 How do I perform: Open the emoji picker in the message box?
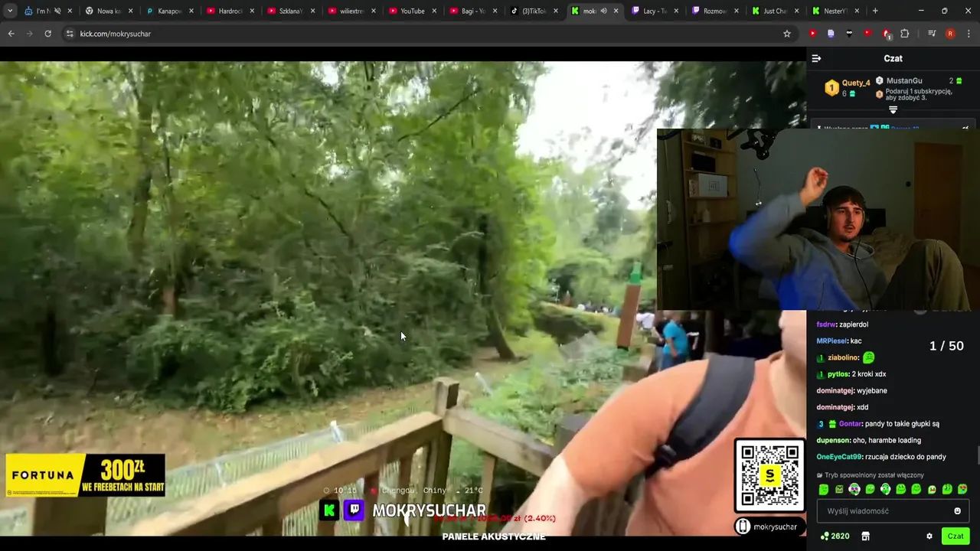957,511
